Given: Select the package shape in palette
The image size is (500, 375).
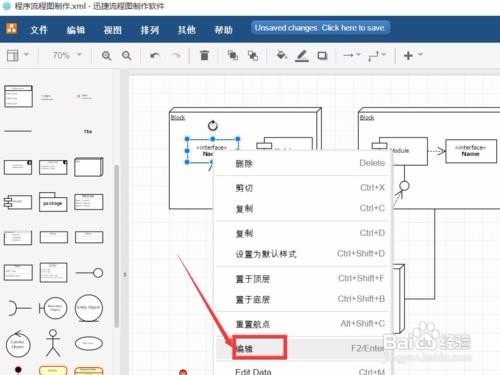Looking at the screenshot, I should 53,202.
